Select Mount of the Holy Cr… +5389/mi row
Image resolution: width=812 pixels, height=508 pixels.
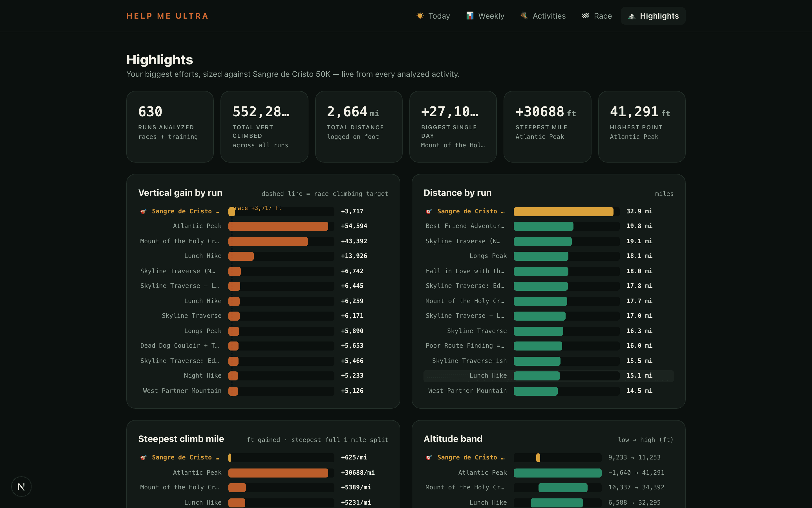[263, 487]
